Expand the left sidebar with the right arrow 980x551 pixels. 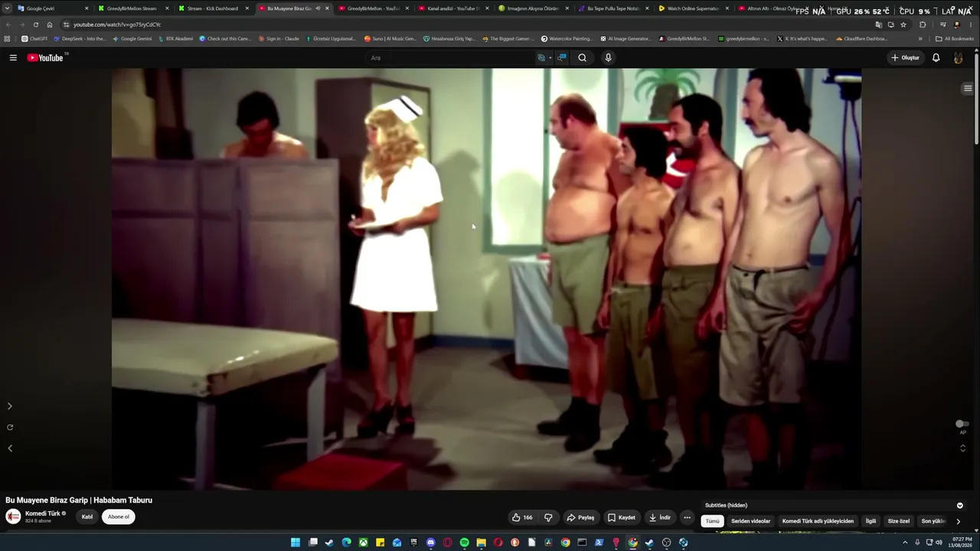pyautogui.click(x=9, y=406)
